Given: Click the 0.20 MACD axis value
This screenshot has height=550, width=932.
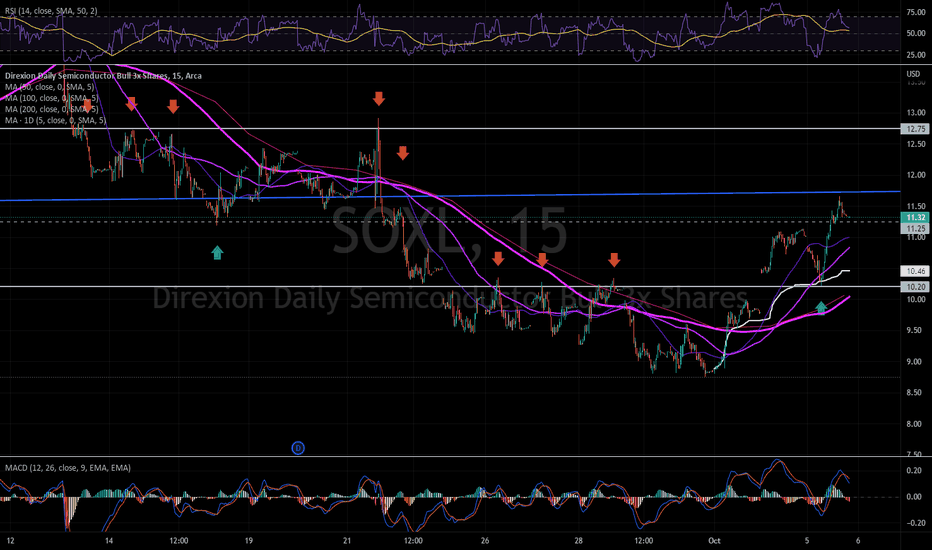Looking at the screenshot, I should click(x=914, y=470).
